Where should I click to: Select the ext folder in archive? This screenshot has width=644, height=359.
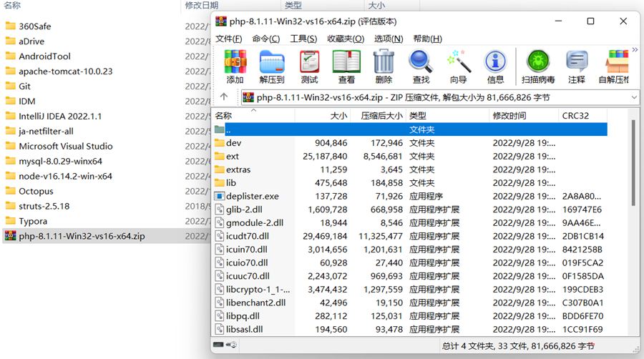[233, 156]
